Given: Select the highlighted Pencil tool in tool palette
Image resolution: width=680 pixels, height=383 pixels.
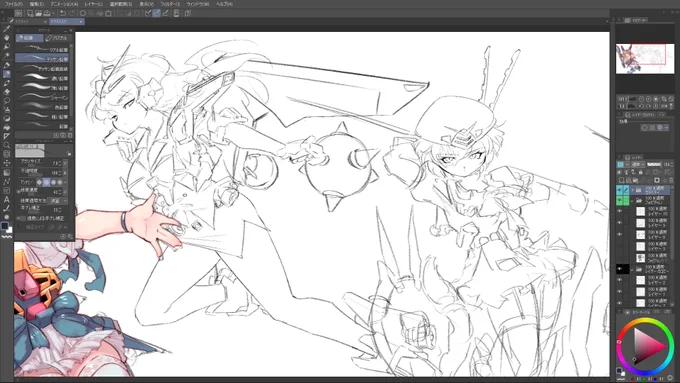Looking at the screenshot, I should (7, 74).
